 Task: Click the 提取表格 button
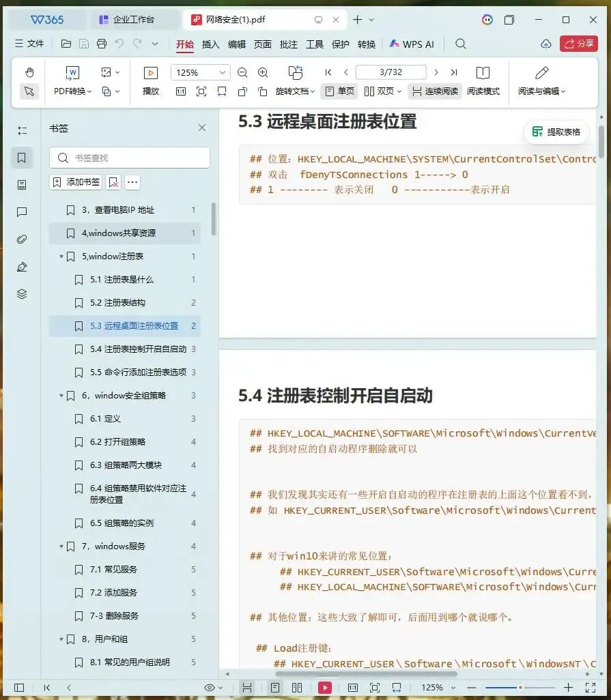[556, 132]
